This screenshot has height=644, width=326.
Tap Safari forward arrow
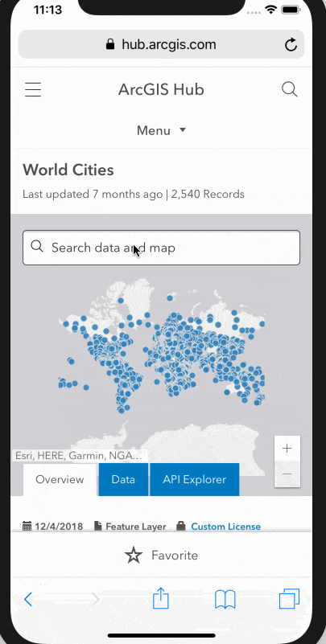click(95, 600)
